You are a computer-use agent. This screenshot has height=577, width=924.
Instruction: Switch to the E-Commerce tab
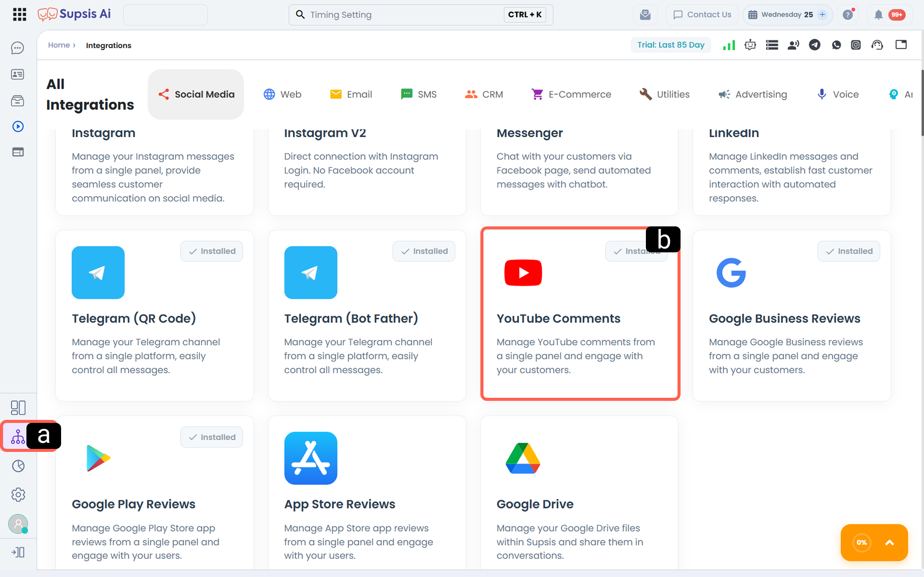pos(571,94)
